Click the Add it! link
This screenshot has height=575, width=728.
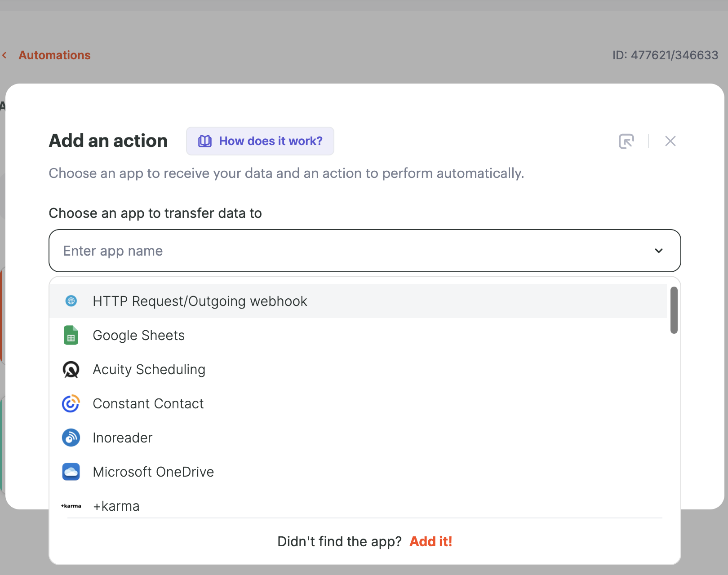click(431, 541)
